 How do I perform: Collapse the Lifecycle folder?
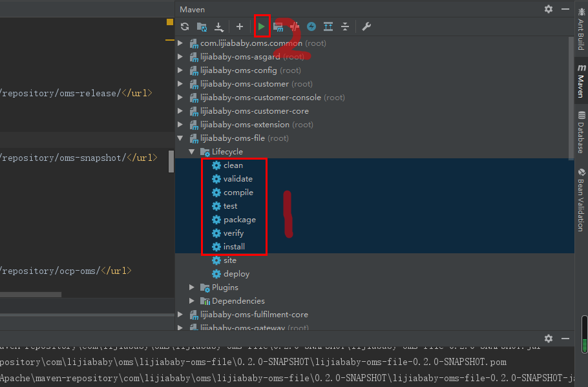pos(192,151)
